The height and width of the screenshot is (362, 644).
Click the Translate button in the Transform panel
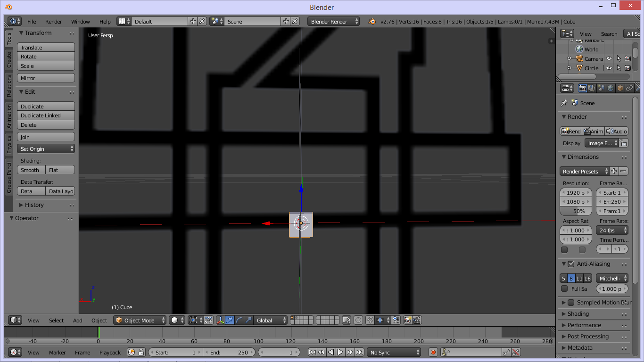(45, 47)
